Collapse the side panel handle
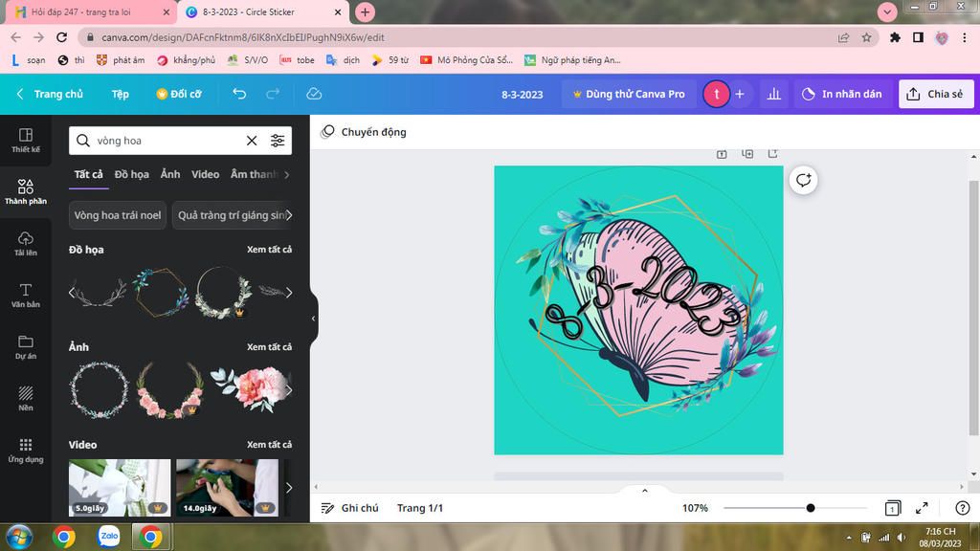Screen dimensions: 980x551 pos(313,319)
